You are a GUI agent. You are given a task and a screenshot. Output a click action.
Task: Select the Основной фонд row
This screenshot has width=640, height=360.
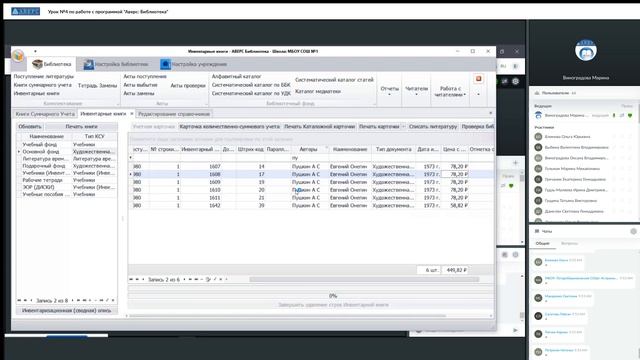point(67,151)
